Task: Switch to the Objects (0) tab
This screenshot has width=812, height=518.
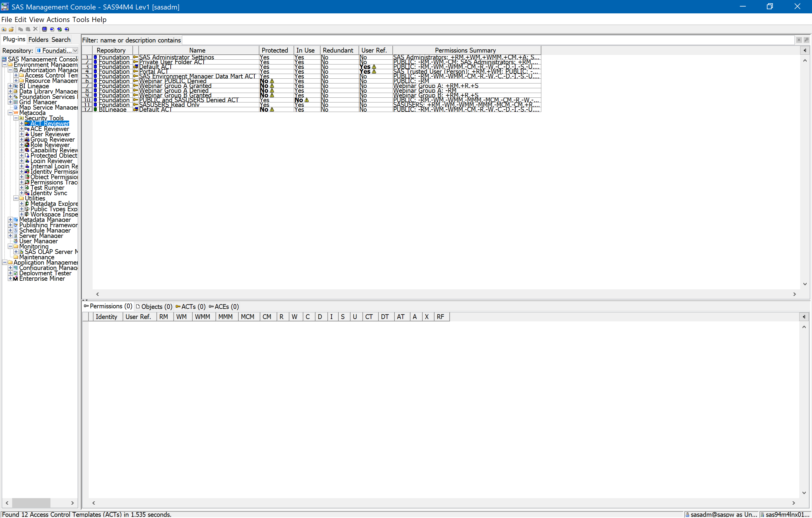Action: click(154, 307)
